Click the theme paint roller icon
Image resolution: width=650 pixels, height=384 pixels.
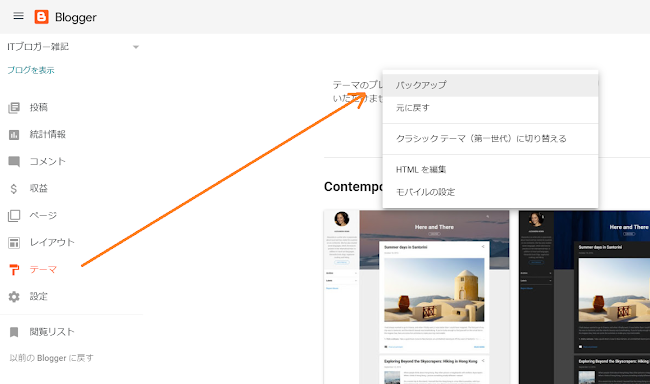pyautogui.click(x=14, y=270)
